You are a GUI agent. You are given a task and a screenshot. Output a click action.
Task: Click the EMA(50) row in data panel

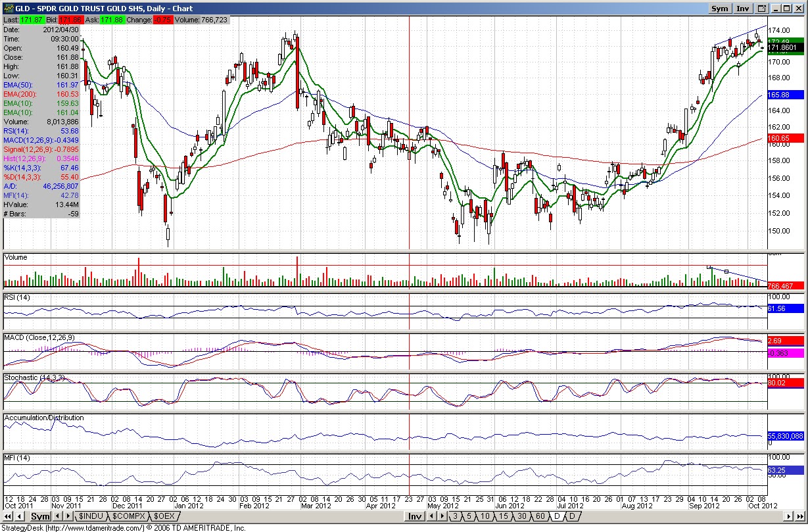pos(41,85)
